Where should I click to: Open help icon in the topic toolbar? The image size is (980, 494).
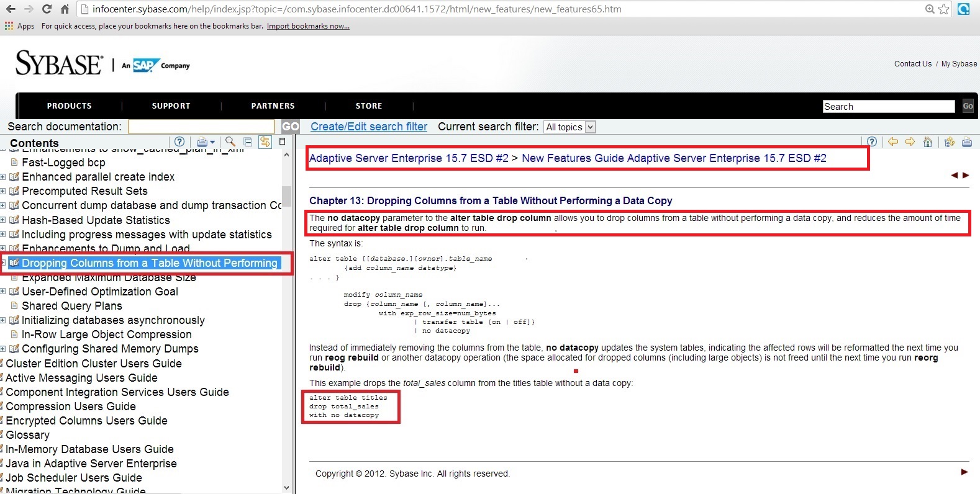tap(872, 141)
